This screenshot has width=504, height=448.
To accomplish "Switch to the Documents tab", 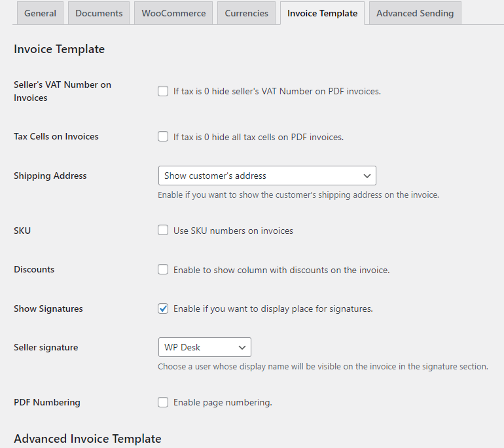I will (99, 13).
